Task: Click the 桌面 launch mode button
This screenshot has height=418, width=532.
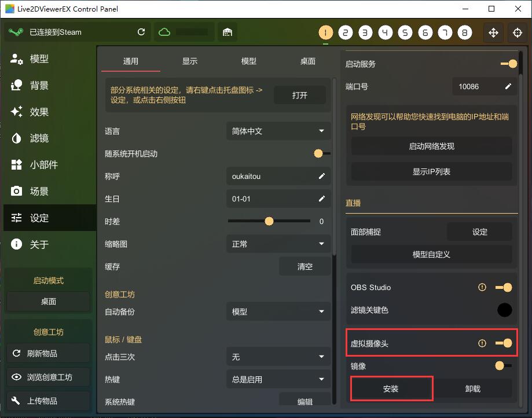Action: pos(48,301)
